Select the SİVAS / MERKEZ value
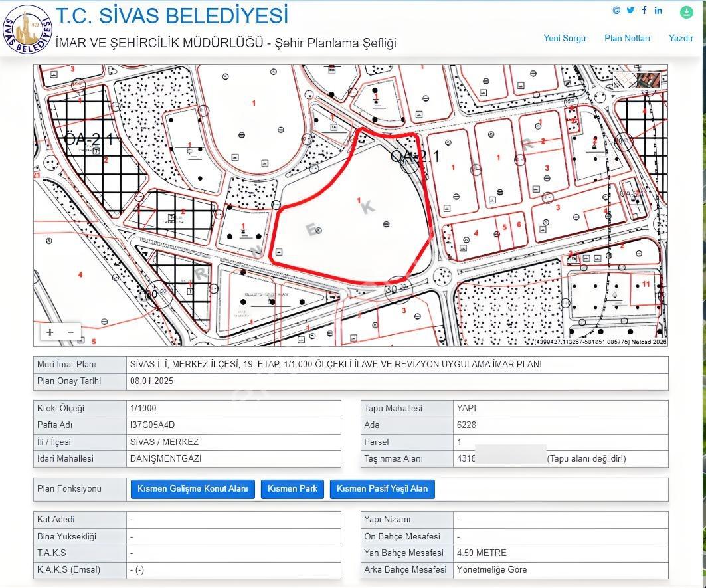This screenshot has height=588, width=706. (x=164, y=442)
